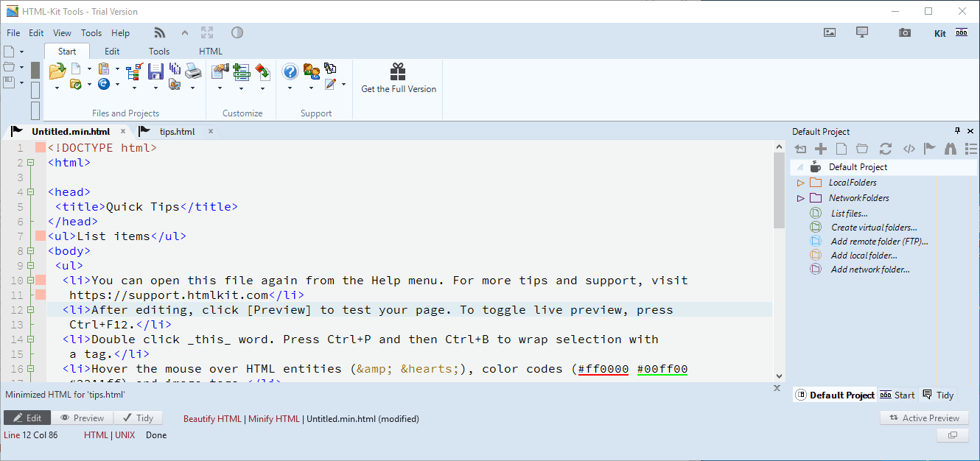Click the Save floppy disk icon in ribbon
The height and width of the screenshot is (461, 980).
pyautogui.click(x=155, y=71)
